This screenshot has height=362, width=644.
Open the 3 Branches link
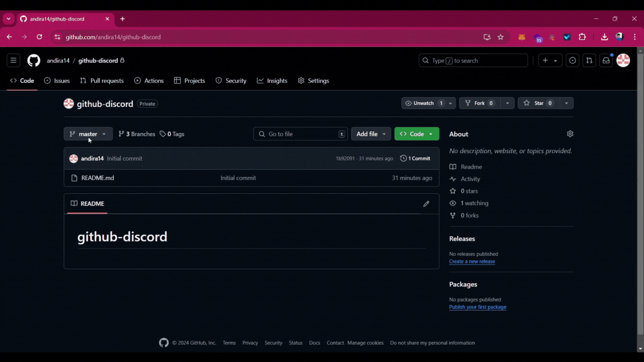[137, 134]
